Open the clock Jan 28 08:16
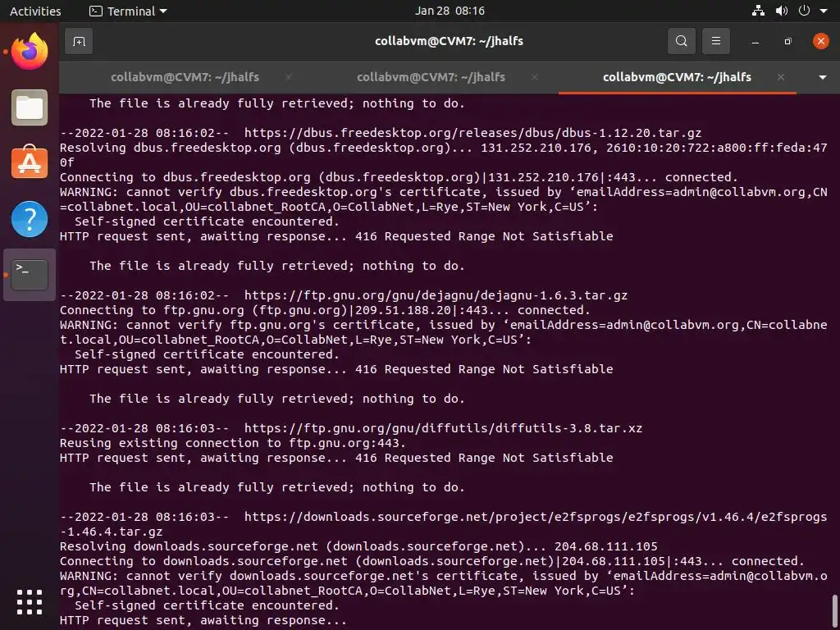This screenshot has height=630, width=840. coord(450,11)
